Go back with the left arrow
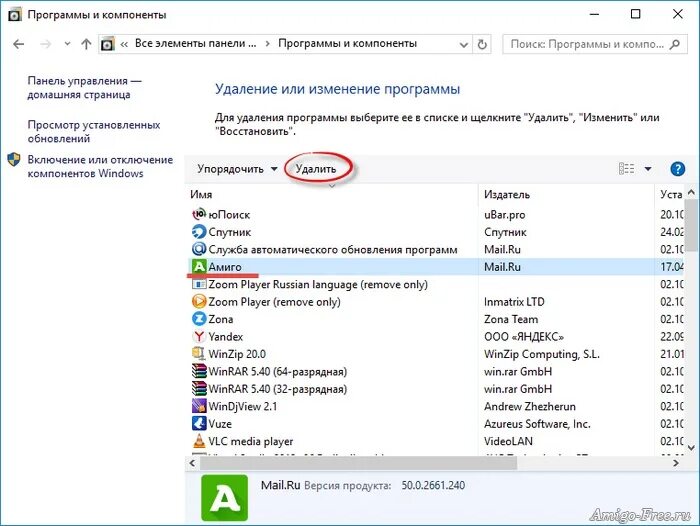Screen dimensions: 700x526 point(19,44)
